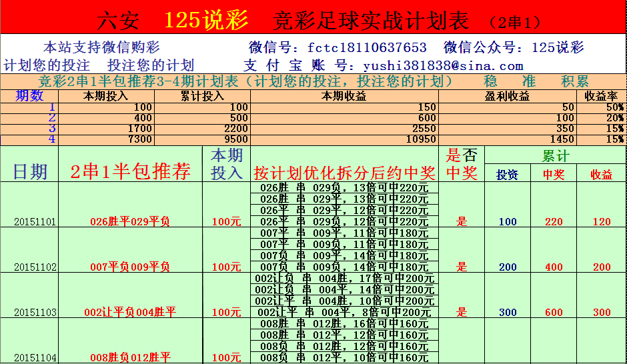Screen dimensions: 627x364
Task: Click the red 2串1半包推荐 header
Action: [x=131, y=171]
